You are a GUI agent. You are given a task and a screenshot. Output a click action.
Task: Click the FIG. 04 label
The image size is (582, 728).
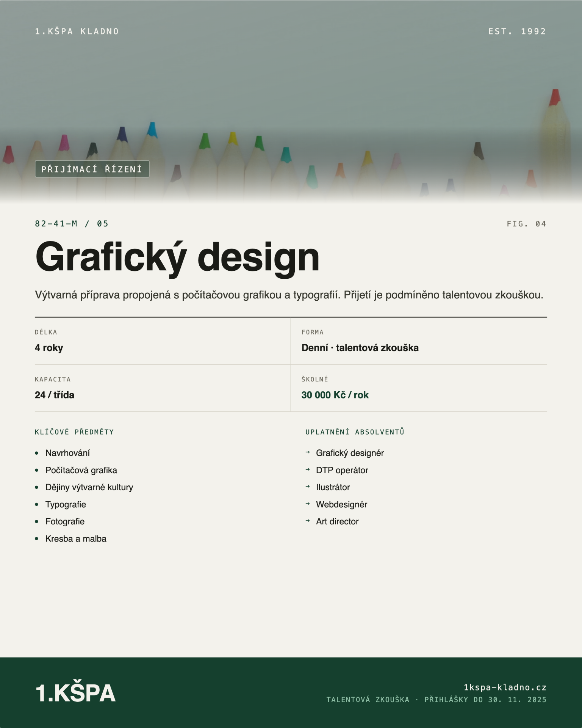pyautogui.click(x=527, y=224)
